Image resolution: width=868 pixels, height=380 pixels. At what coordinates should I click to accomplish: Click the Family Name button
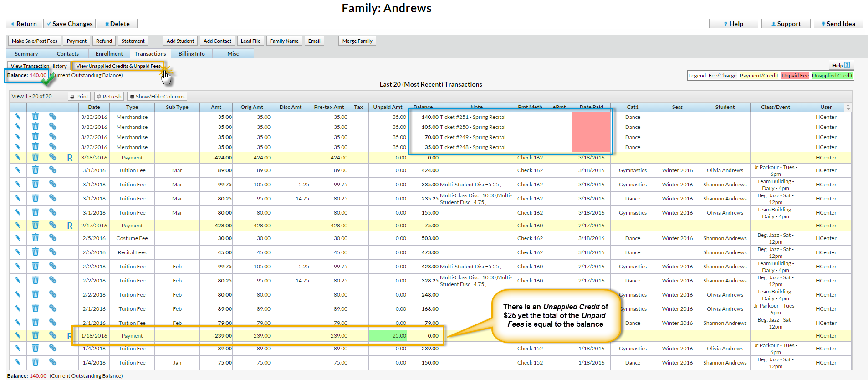click(x=284, y=41)
